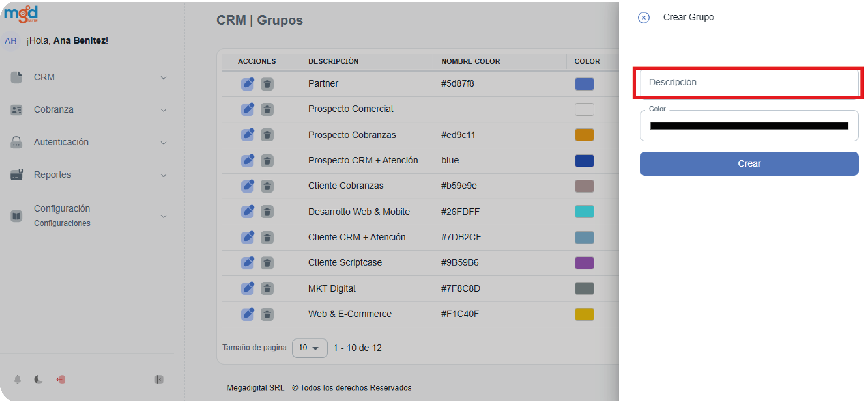Edit the Web & E-Commerce group
The image size is (868, 403).
(247, 314)
